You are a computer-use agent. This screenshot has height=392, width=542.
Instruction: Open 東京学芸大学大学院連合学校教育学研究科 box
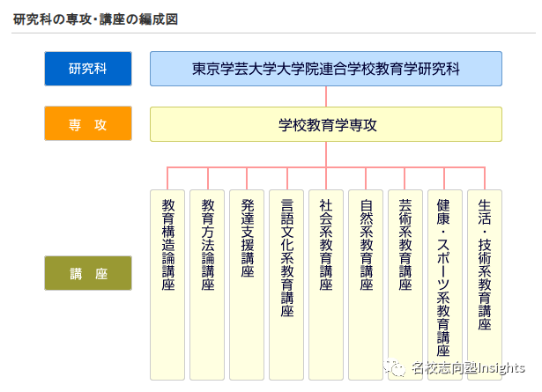point(326,69)
